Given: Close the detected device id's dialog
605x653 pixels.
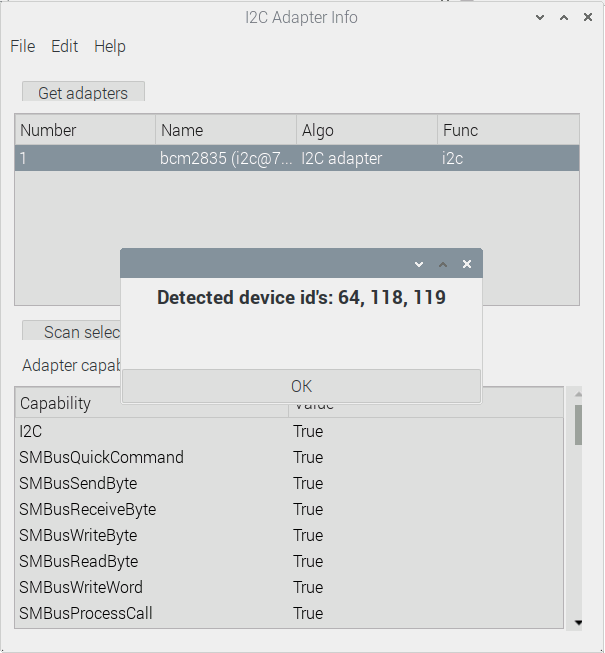Looking at the screenshot, I should coord(466,264).
